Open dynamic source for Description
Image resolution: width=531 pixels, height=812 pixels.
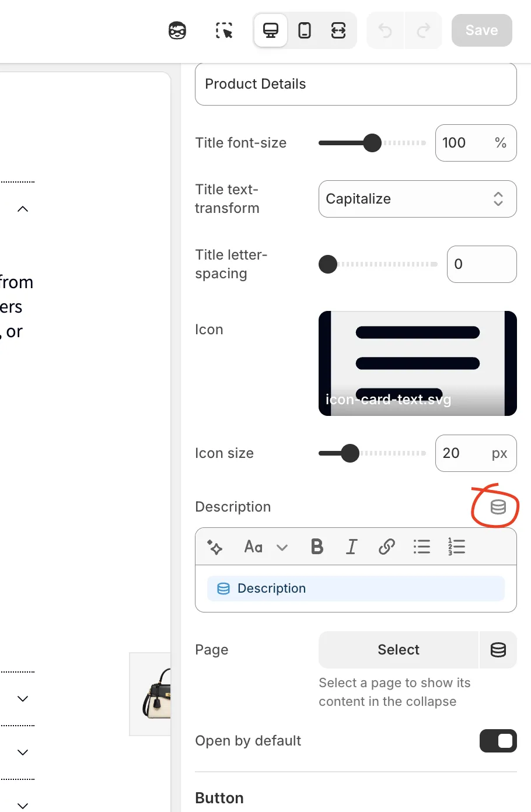click(498, 507)
